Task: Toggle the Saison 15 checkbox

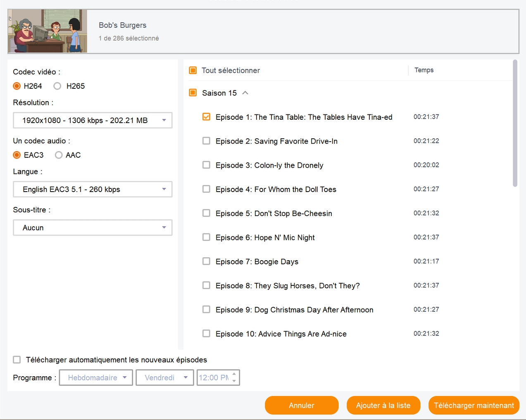Action: coord(193,93)
